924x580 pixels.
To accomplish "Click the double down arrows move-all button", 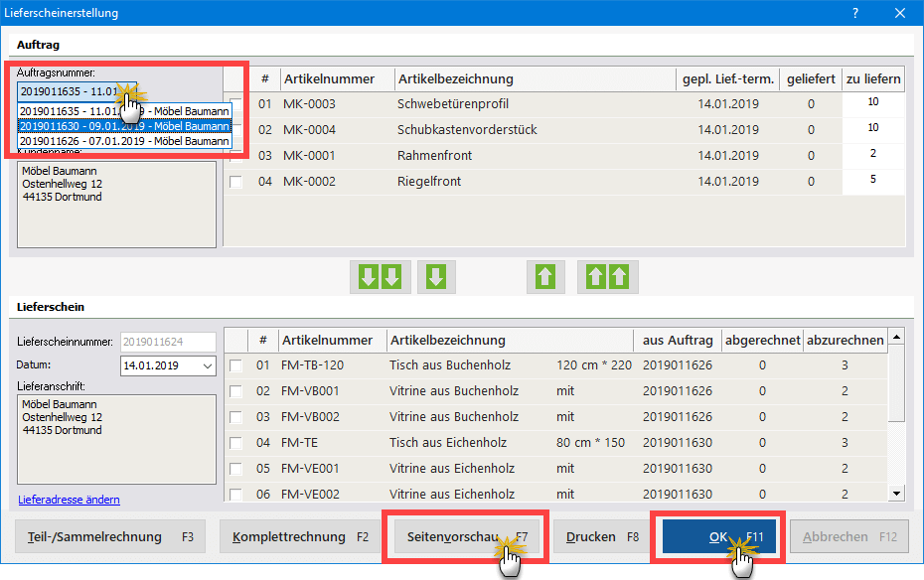I will tap(382, 277).
